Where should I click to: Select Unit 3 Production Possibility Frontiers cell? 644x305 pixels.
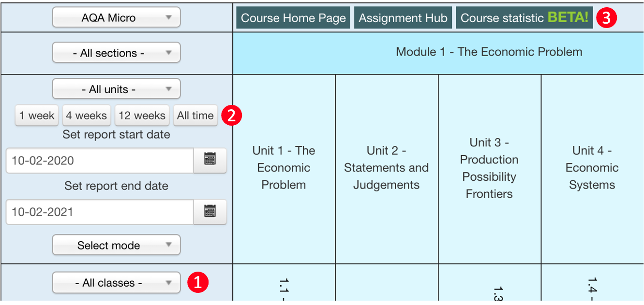click(x=489, y=168)
